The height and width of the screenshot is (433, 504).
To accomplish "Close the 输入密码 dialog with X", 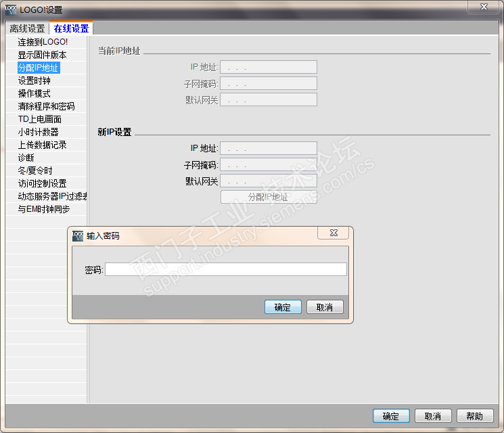I will pyautogui.click(x=334, y=233).
